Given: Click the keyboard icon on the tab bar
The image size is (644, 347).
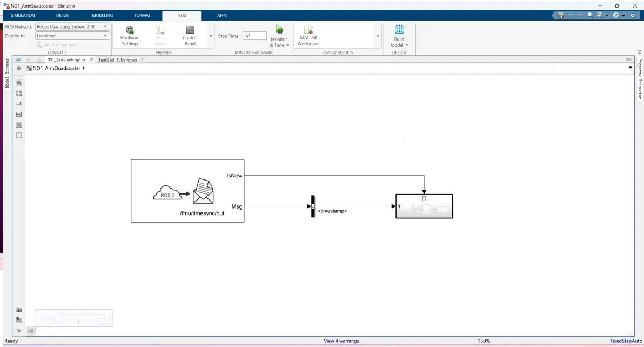Looking at the screenshot, I should click(x=629, y=59).
